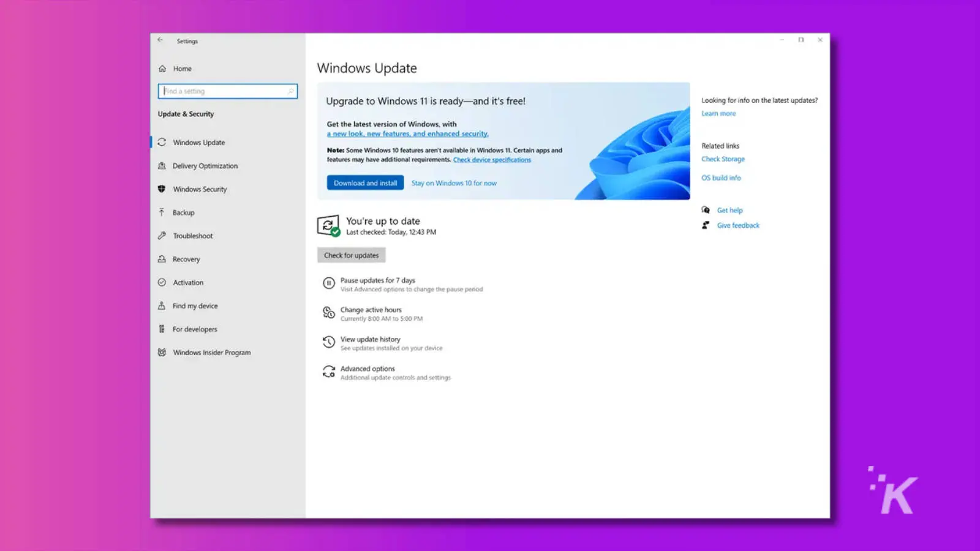
Task: Click the Update & Security heading
Action: coord(186,114)
